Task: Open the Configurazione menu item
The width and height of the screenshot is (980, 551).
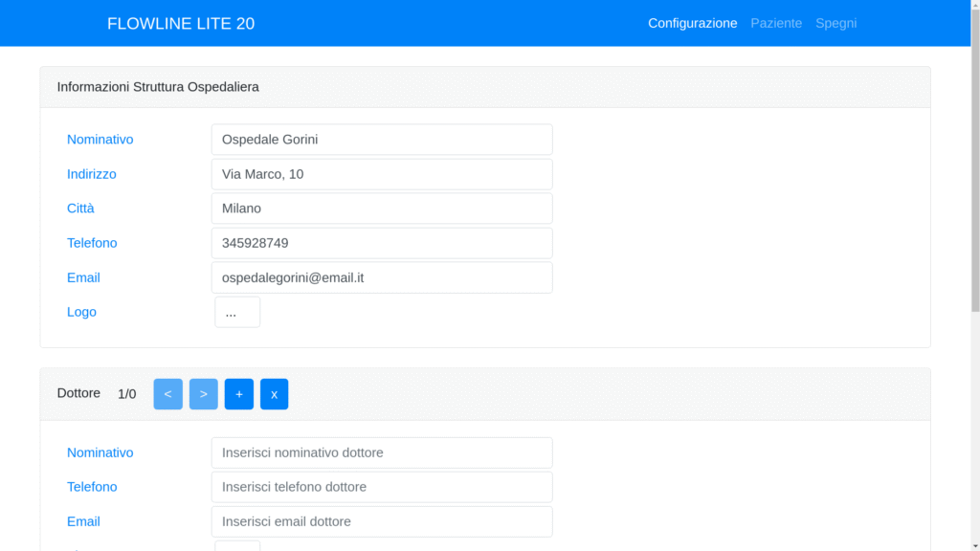Action: point(692,23)
